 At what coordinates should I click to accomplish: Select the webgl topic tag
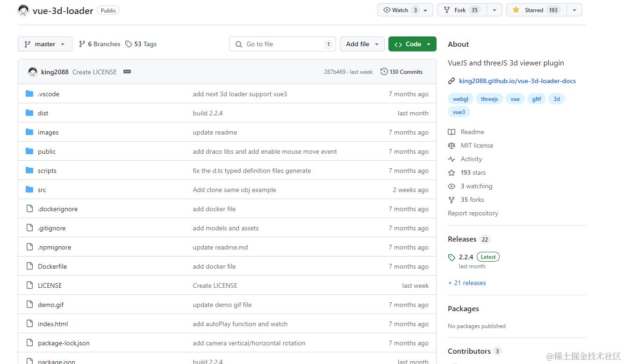(460, 99)
